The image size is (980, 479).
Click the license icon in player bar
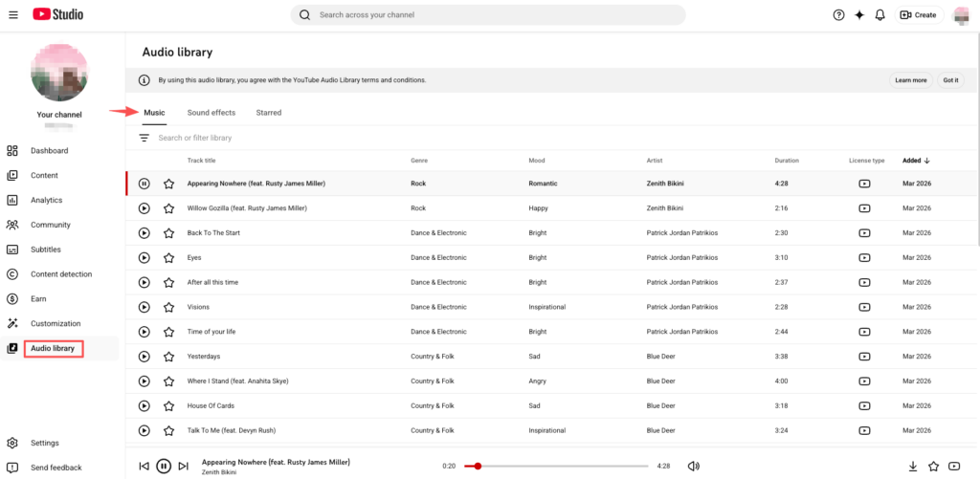click(954, 466)
